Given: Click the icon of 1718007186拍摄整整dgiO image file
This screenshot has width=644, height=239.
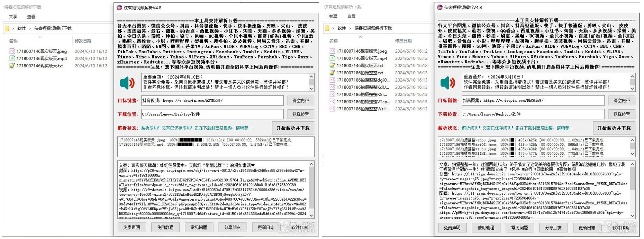Looking at the screenshot, I should click(332, 80).
